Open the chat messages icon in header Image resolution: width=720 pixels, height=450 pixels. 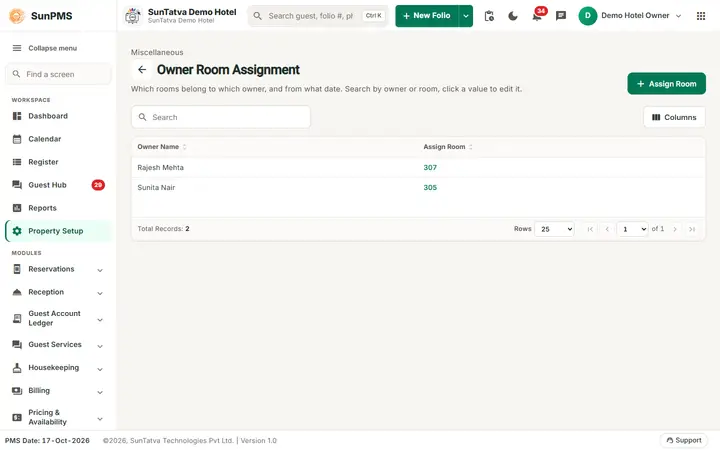click(x=561, y=16)
